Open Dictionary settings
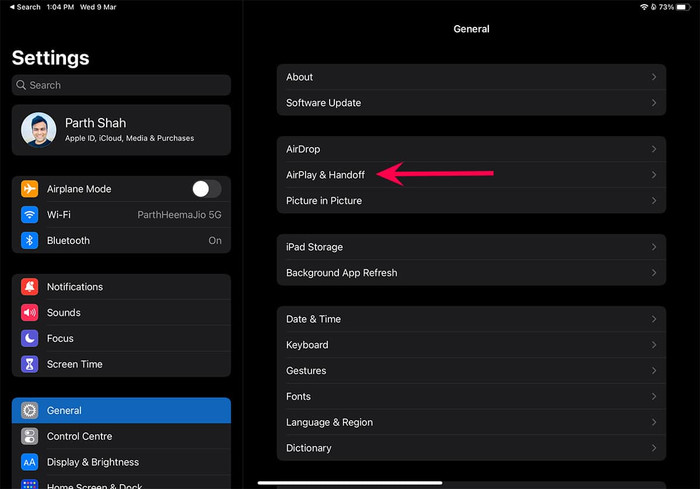The width and height of the screenshot is (700, 489). tap(471, 448)
